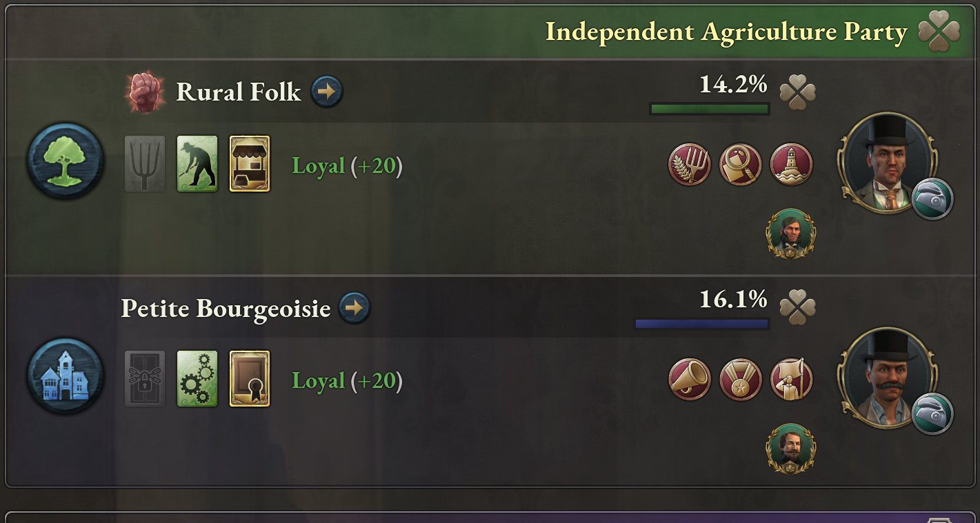Click the gold market stall trait card
The width and height of the screenshot is (980, 523).
[x=250, y=163]
